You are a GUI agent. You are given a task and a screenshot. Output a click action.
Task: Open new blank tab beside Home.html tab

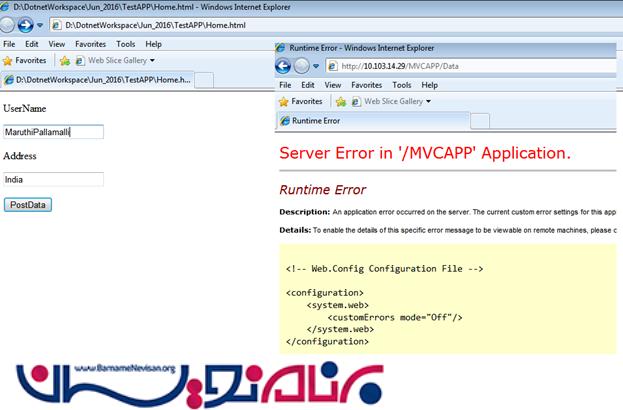coord(203,80)
